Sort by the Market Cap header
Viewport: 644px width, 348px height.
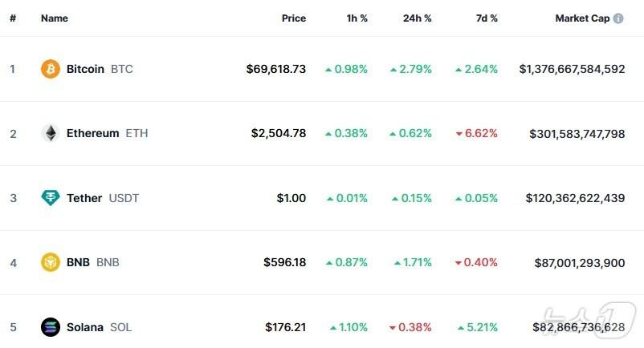(x=581, y=18)
